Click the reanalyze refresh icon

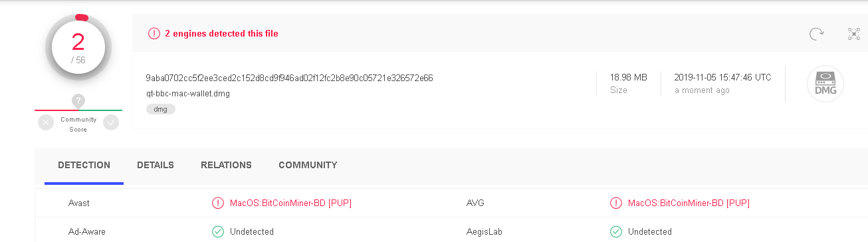click(x=816, y=34)
